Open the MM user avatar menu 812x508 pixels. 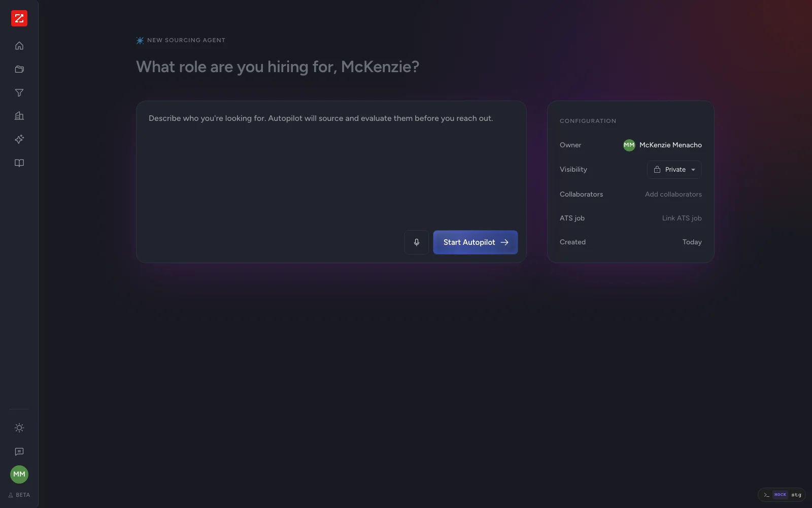coord(19,474)
